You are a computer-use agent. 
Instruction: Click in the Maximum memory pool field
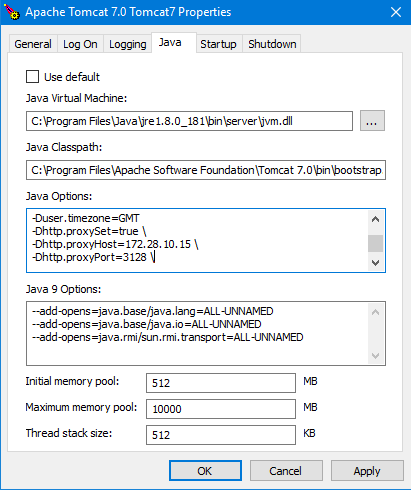221,409
